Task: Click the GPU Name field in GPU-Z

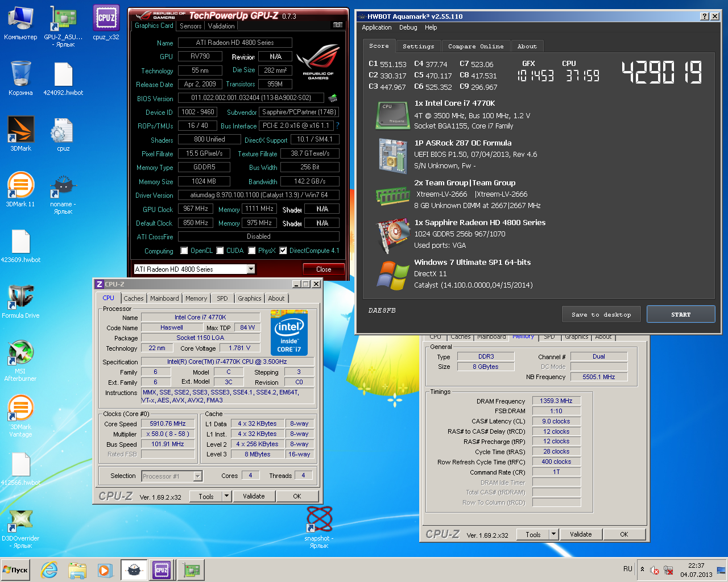Action: [x=235, y=43]
